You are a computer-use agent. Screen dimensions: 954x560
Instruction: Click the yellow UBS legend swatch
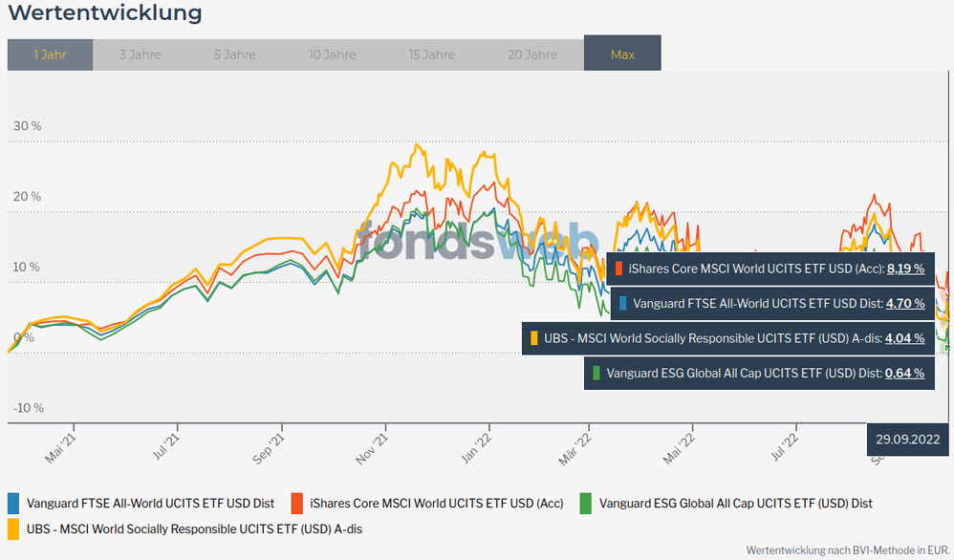[x=13, y=528]
